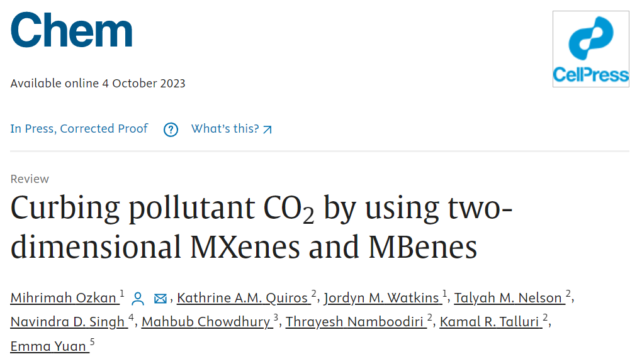Open the CellPress logo image
This screenshot has width=642, height=364.
[x=591, y=49]
